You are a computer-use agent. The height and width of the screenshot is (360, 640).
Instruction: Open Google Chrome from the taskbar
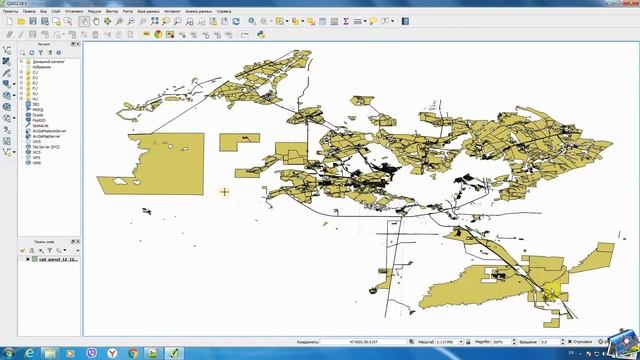pos(133,353)
